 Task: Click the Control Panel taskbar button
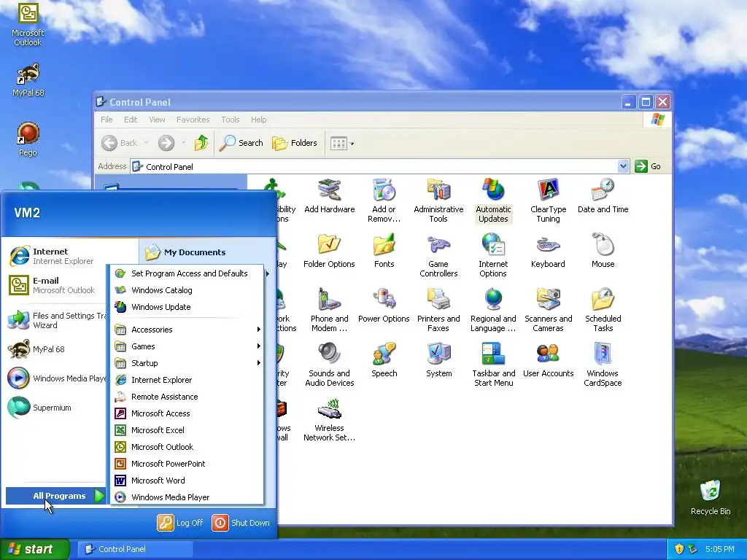pyautogui.click(x=135, y=549)
